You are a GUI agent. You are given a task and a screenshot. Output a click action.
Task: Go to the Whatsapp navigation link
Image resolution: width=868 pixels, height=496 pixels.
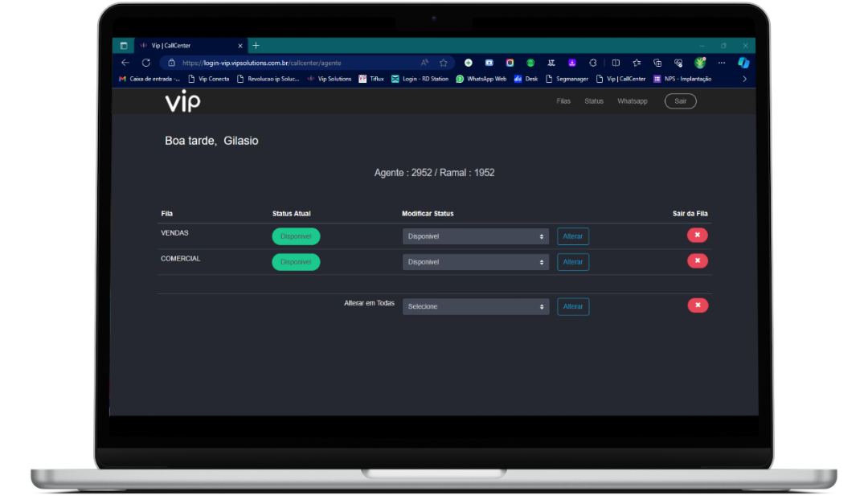tap(632, 101)
